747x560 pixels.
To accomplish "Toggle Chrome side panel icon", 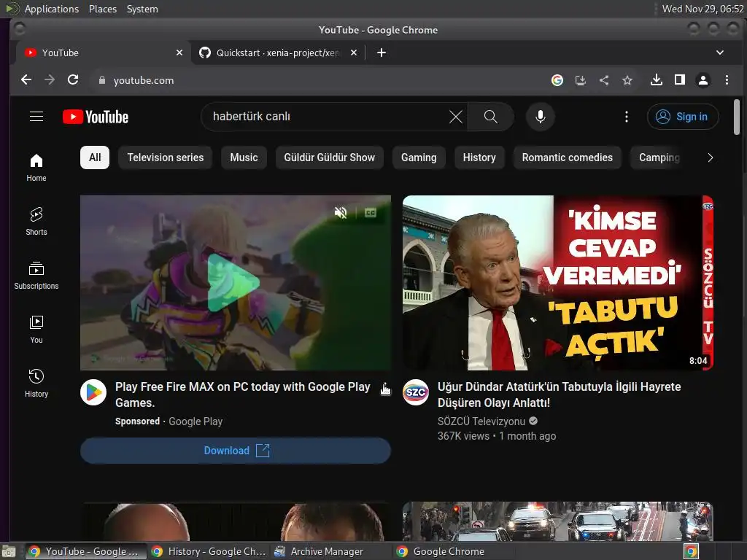I will pos(680,80).
